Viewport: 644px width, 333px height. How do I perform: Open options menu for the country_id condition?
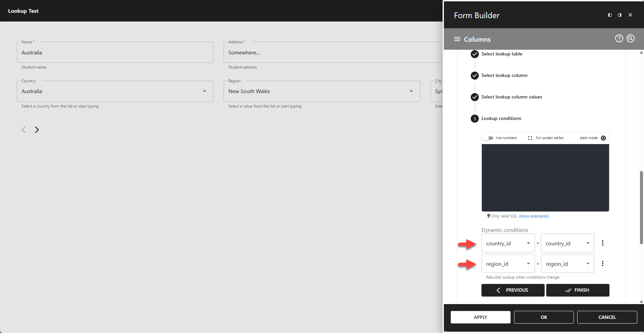pyautogui.click(x=602, y=243)
